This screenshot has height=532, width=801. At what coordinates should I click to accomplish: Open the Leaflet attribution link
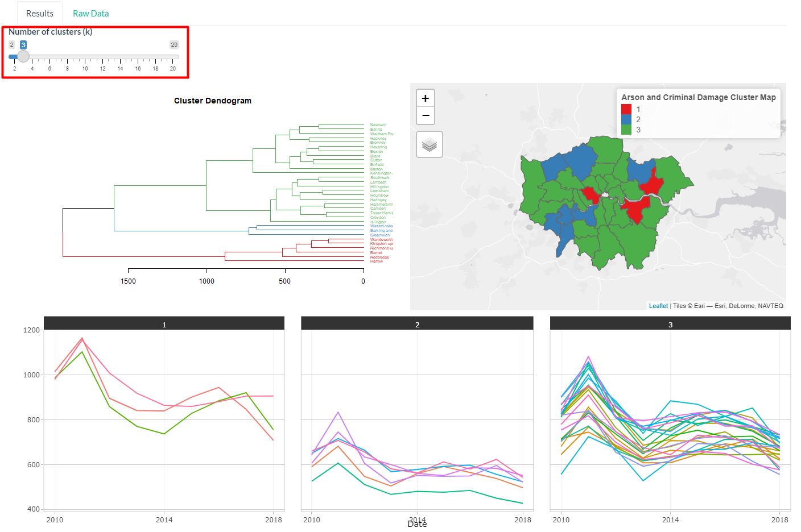[658, 306]
